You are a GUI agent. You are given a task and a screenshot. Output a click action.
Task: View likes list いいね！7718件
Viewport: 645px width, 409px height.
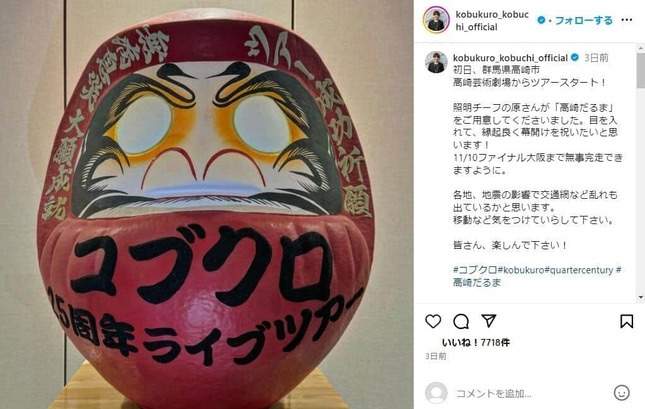[x=476, y=342]
